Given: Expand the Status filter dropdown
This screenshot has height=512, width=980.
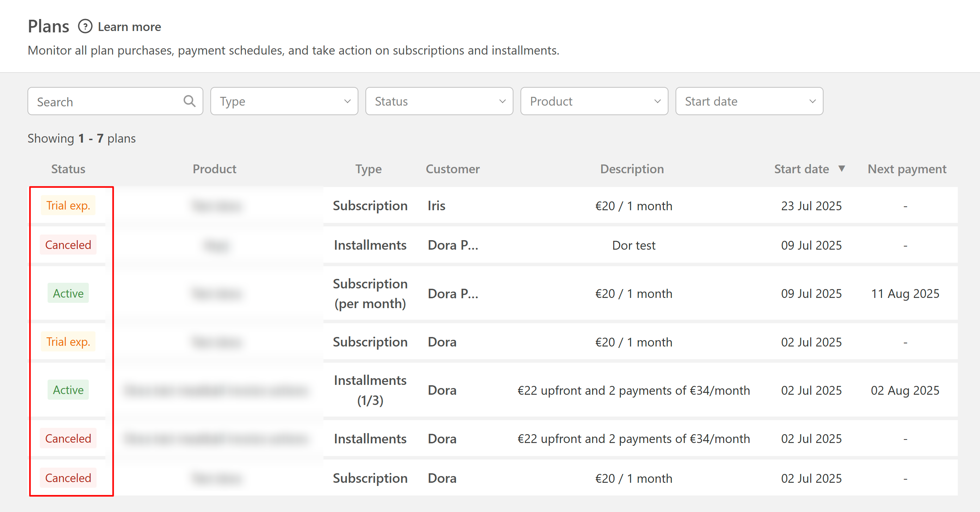Looking at the screenshot, I should (x=439, y=101).
